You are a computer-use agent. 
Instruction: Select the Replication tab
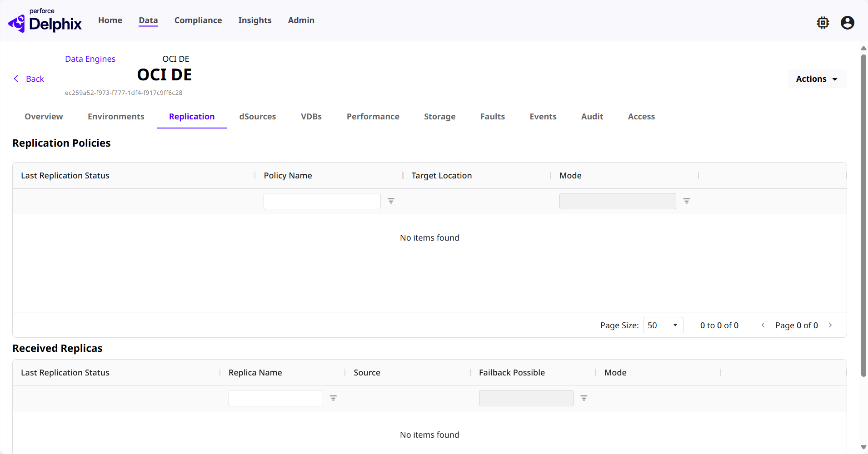192,117
